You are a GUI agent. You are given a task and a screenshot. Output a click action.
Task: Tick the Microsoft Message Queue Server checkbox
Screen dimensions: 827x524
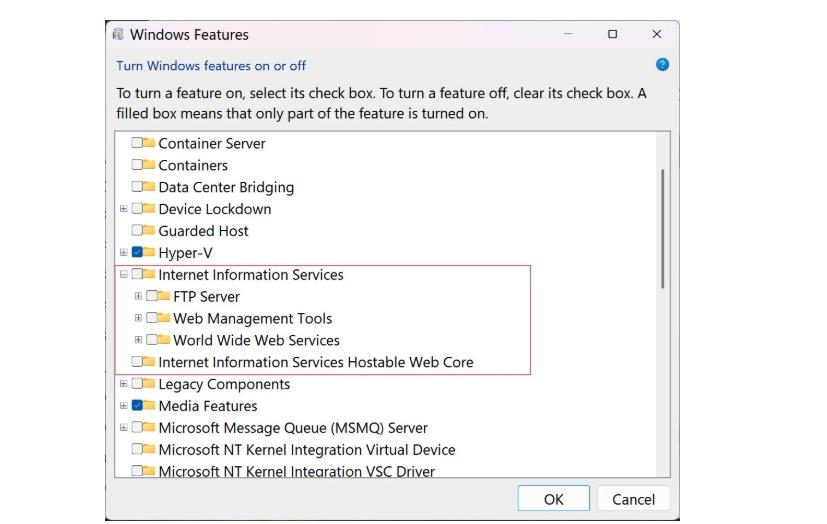pos(137,428)
